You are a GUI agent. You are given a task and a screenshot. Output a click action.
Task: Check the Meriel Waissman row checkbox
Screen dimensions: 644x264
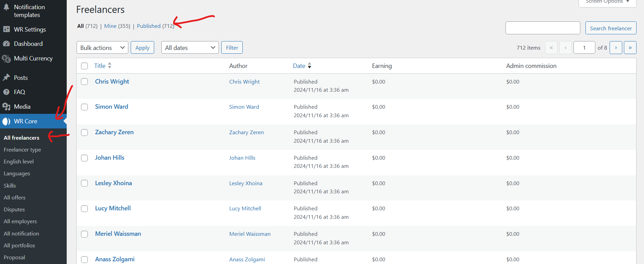[x=84, y=234]
